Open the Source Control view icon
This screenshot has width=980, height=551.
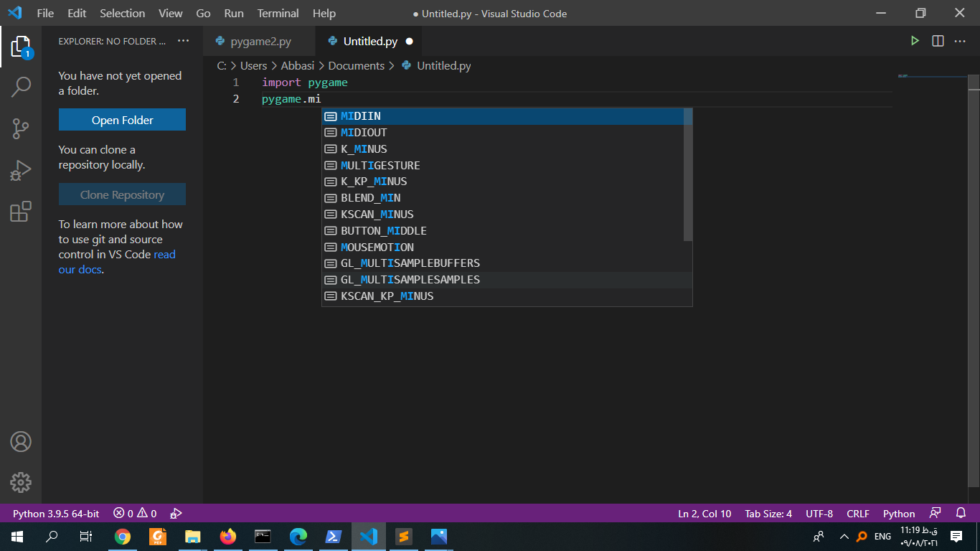[x=21, y=129]
